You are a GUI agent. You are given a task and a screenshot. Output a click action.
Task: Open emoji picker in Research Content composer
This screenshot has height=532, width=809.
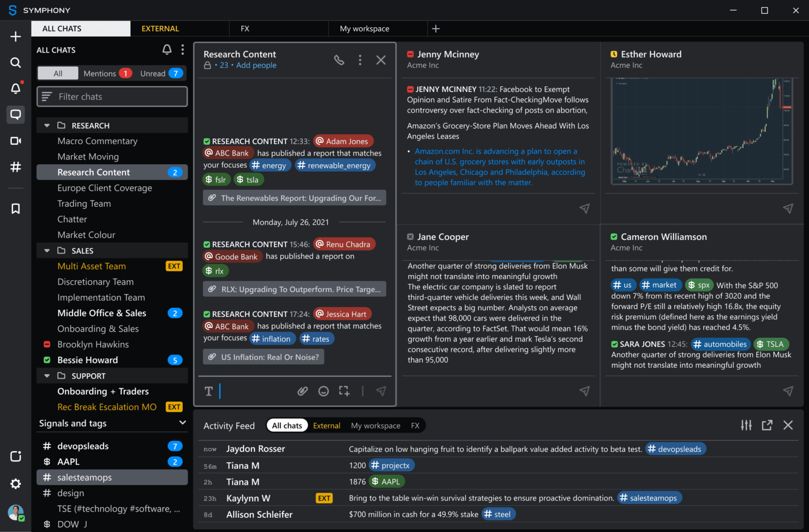324,391
